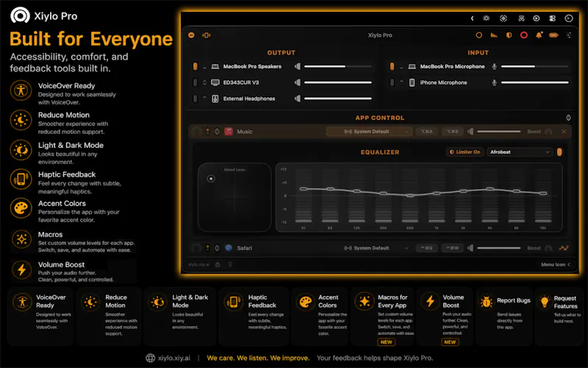Mute the External Headphones speaker icon
This screenshot has height=368, width=588.
(298, 99)
